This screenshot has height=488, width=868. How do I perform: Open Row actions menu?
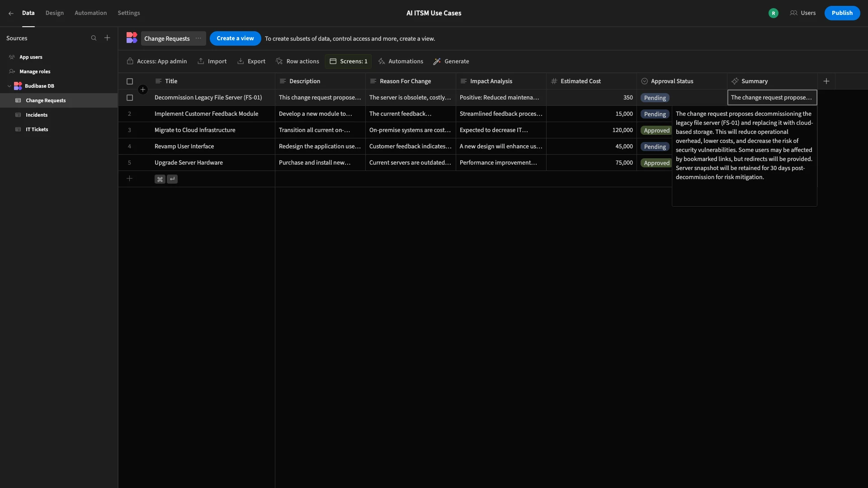click(x=297, y=61)
